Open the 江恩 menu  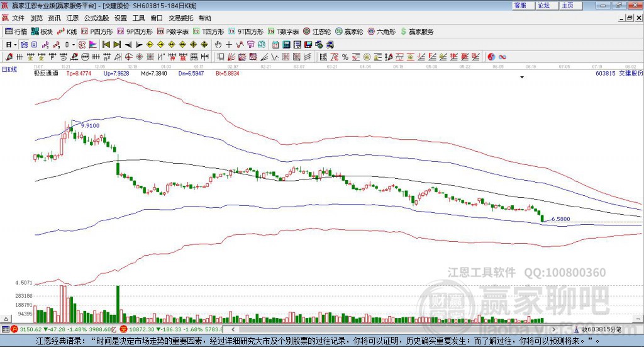click(x=72, y=18)
